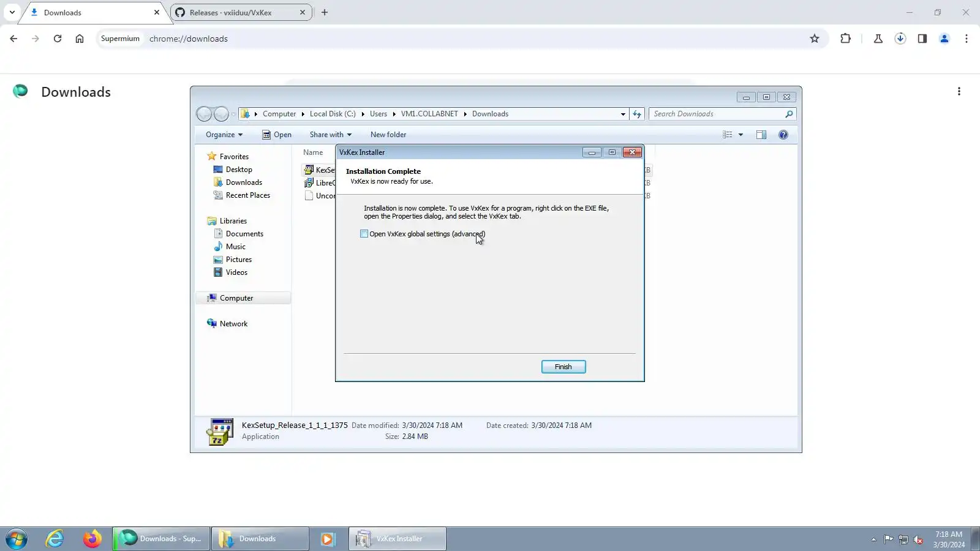Check Open VxKex global settings checkbox
The height and width of the screenshot is (551, 980).
click(x=364, y=234)
